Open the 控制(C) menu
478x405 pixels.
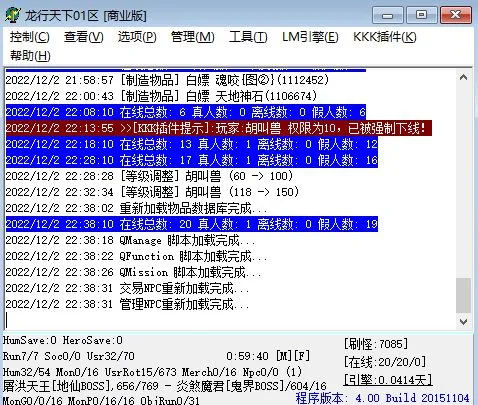pos(30,37)
